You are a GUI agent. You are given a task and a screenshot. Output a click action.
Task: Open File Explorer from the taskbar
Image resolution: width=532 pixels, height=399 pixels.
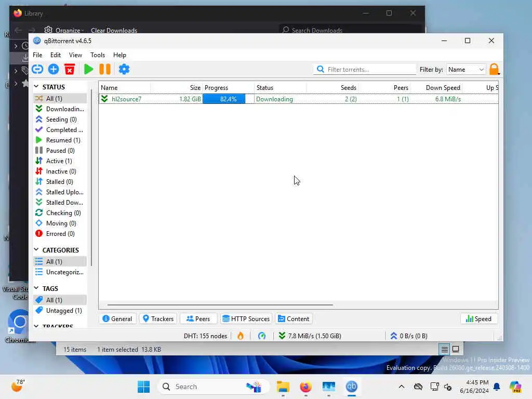tap(283, 387)
